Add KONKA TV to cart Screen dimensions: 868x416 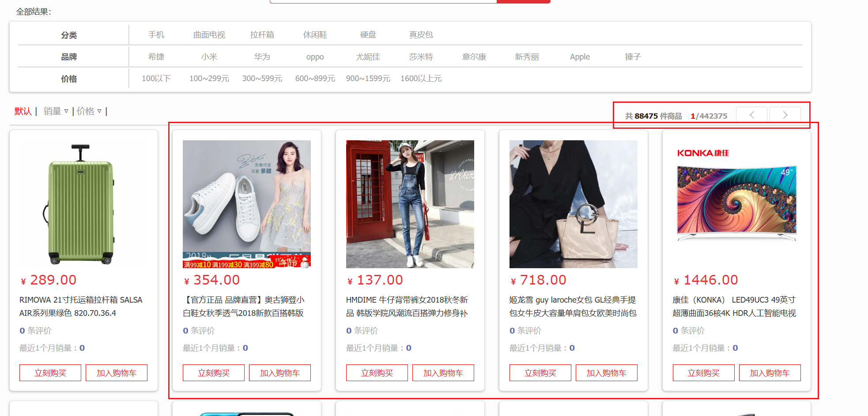[770, 373]
